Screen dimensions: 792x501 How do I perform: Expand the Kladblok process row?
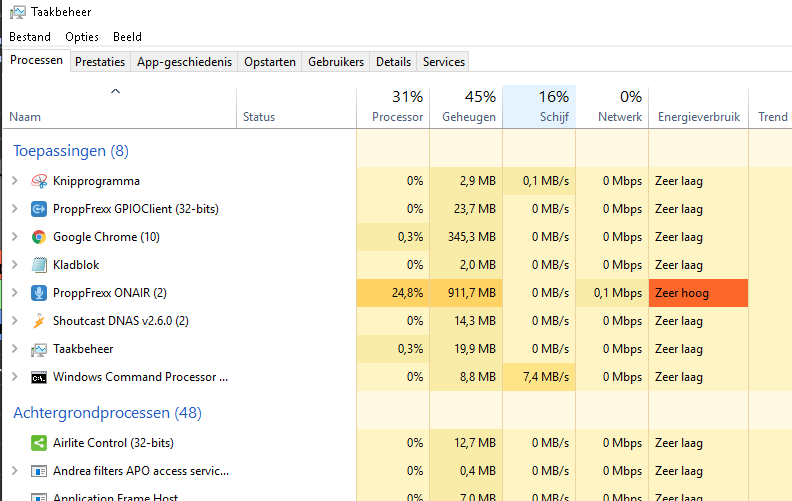click(15, 265)
